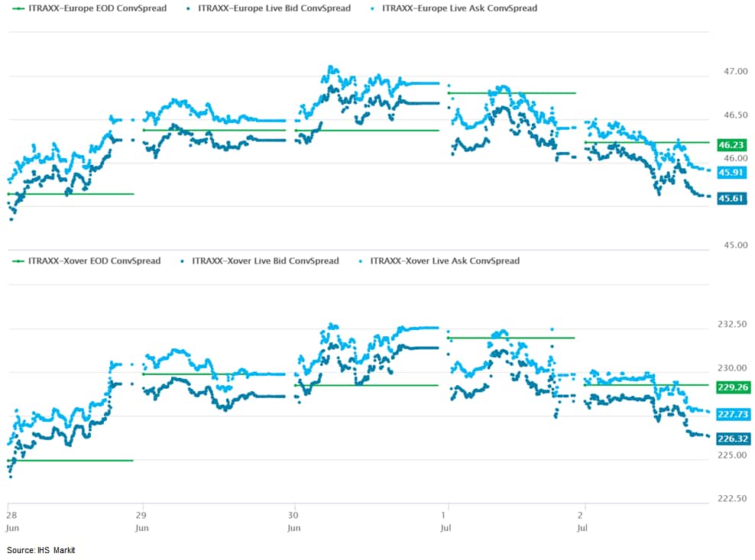Click the light blue 45.91 ask label
The width and height of the screenshot is (755, 560).
pos(731,172)
